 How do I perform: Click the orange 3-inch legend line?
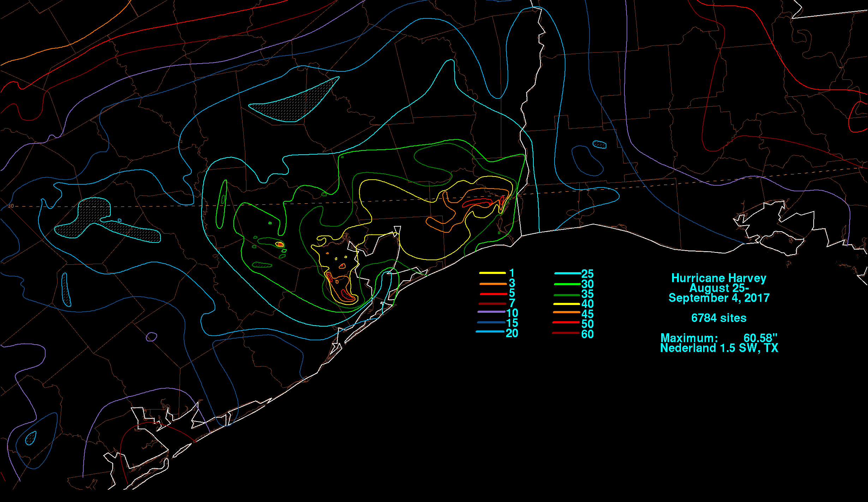tap(493, 284)
